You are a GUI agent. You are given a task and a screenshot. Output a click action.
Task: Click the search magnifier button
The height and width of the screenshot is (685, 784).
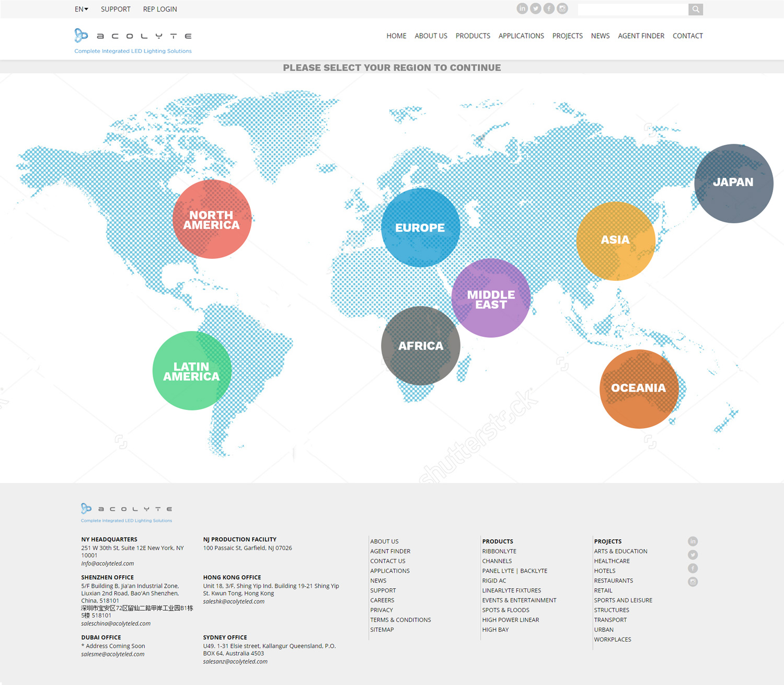pos(696,9)
